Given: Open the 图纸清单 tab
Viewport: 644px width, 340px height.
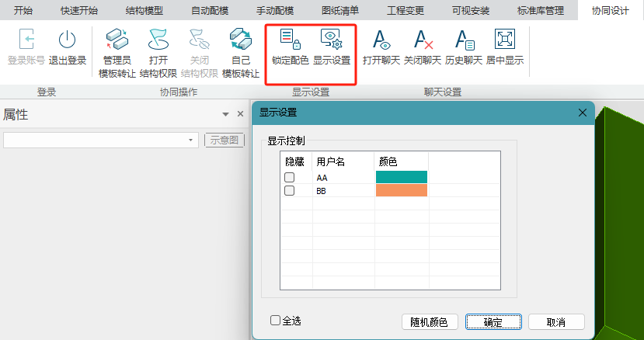Looking at the screenshot, I should pyautogui.click(x=340, y=10).
